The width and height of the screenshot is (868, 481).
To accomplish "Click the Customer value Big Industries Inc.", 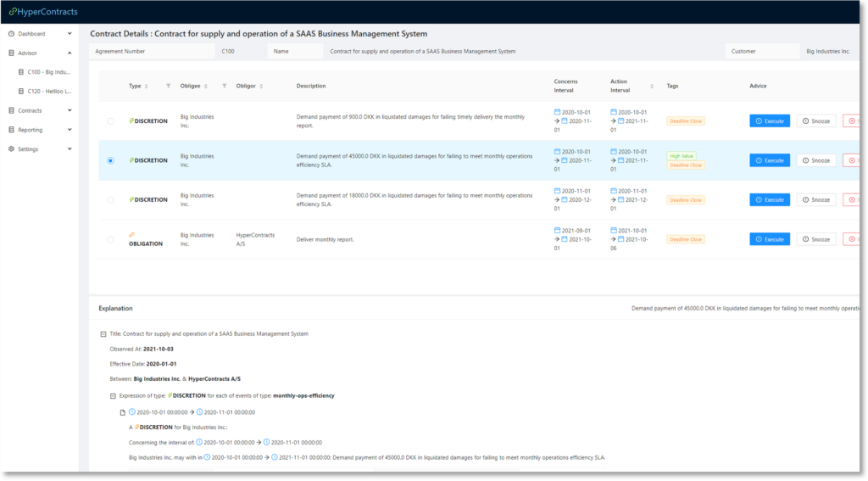I will point(828,51).
